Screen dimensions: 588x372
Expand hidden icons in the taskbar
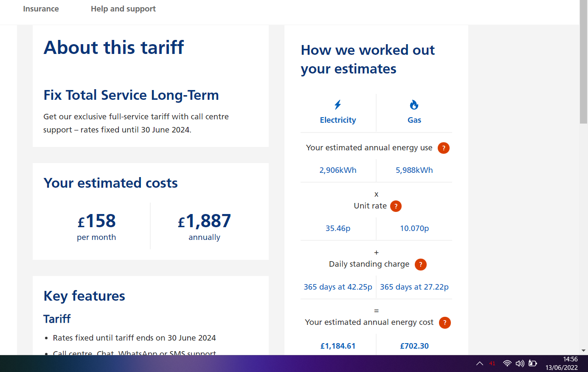coord(479,363)
